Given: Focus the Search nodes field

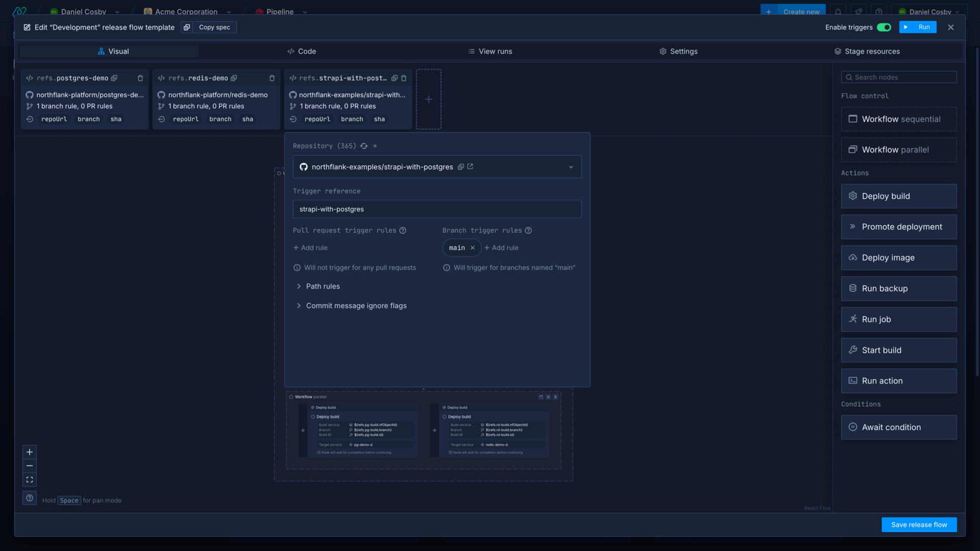Looking at the screenshot, I should pos(899,78).
